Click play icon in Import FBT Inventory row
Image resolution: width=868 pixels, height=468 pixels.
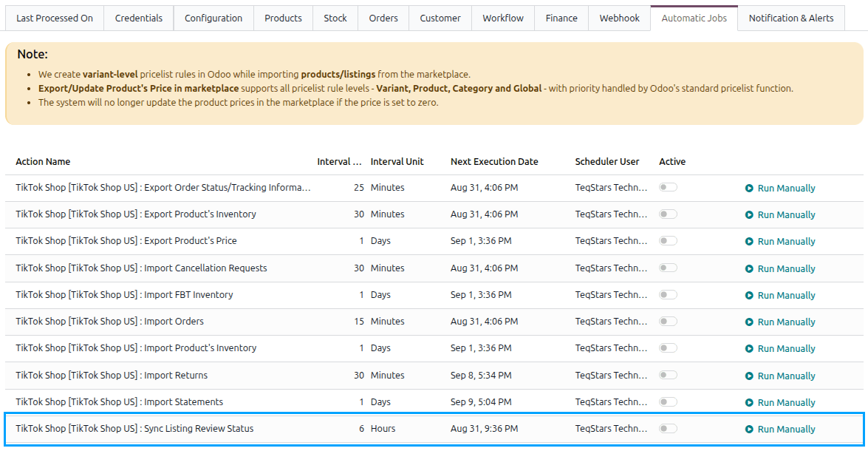tap(749, 295)
